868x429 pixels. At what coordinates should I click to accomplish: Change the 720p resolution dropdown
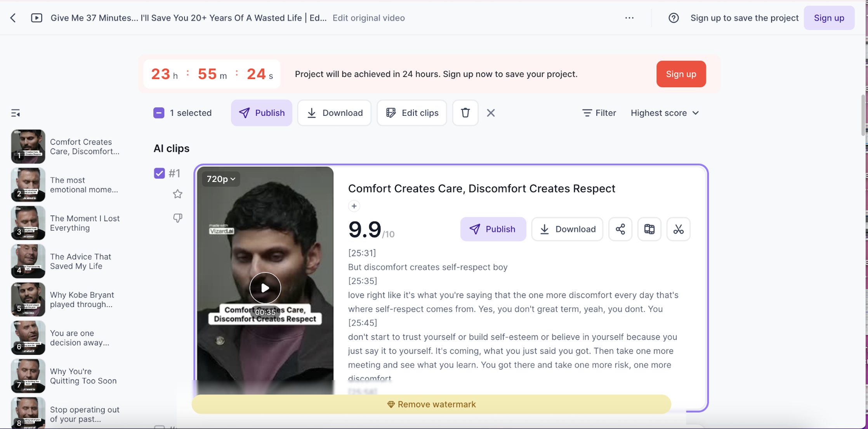click(221, 179)
